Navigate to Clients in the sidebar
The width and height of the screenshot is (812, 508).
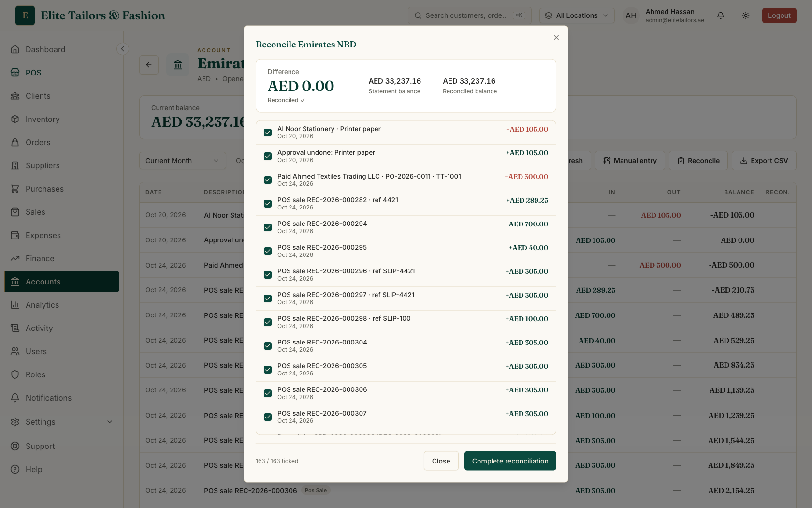(x=61, y=96)
